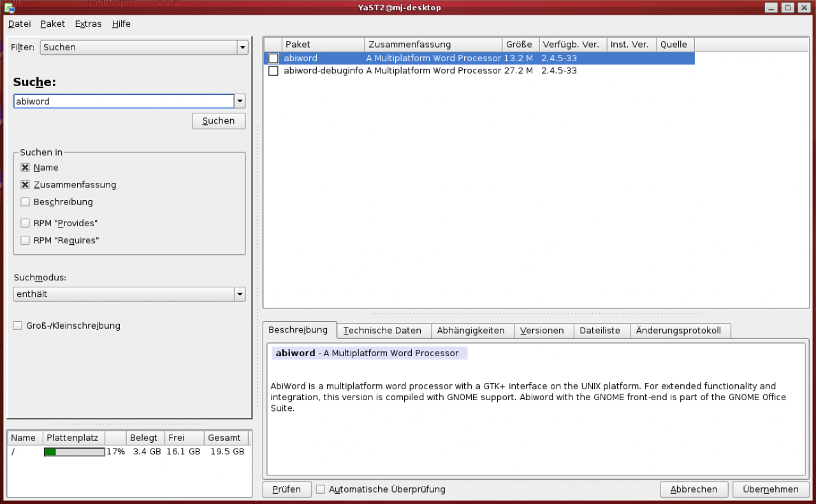The height and width of the screenshot is (504, 816).
Task: Open the Datei menu
Action: pyautogui.click(x=19, y=24)
